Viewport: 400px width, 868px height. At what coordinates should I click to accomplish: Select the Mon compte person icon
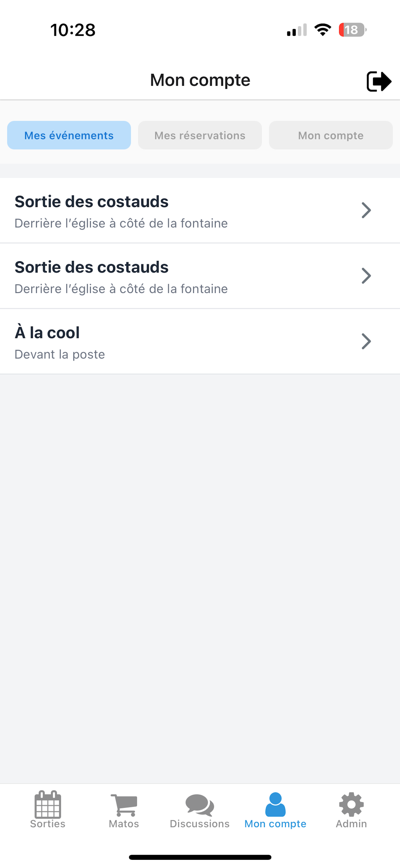coord(275,804)
